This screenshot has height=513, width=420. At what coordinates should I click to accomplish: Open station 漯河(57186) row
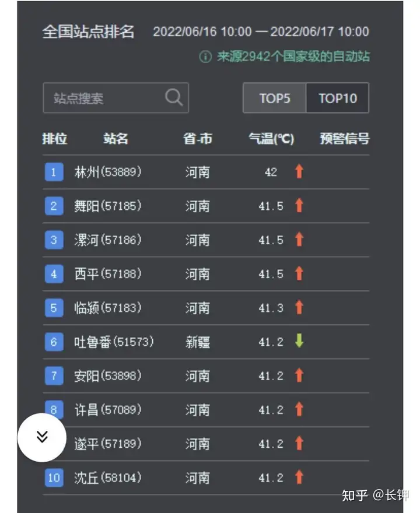pos(206,240)
